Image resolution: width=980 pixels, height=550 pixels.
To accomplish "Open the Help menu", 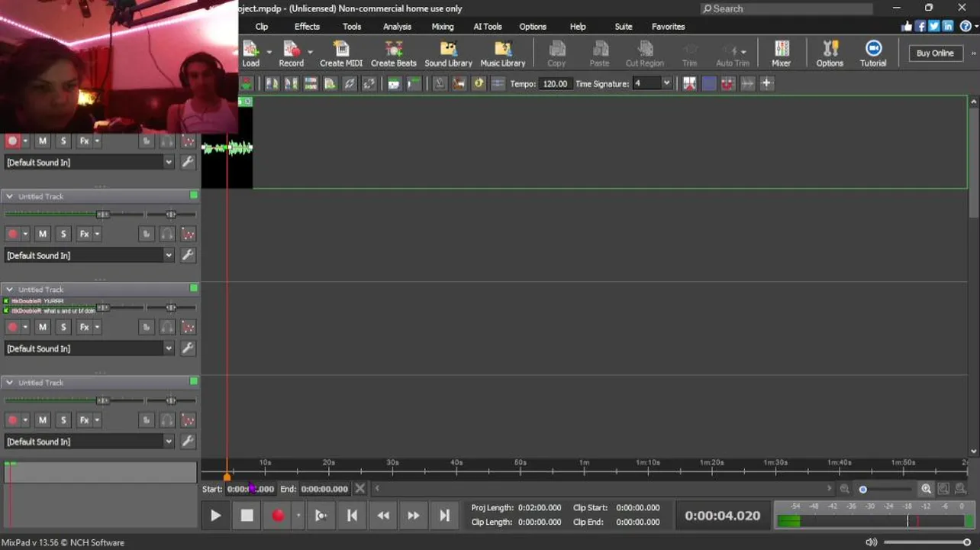I will click(x=578, y=26).
